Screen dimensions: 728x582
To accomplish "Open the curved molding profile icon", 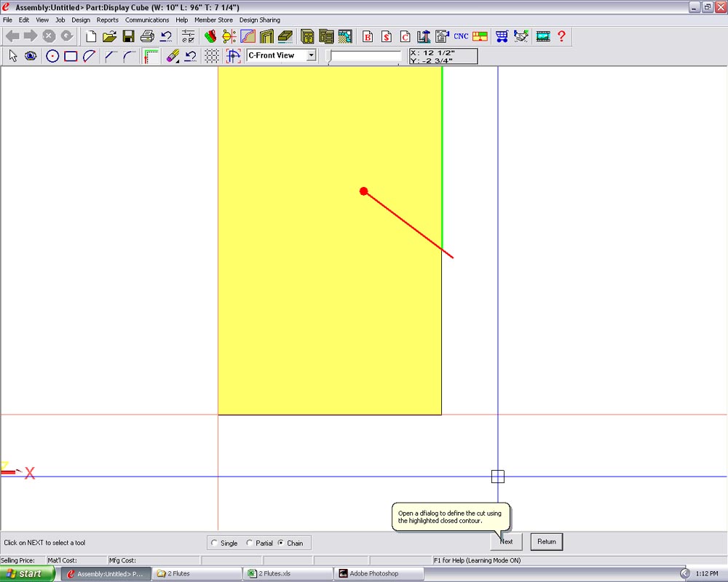I will (x=248, y=36).
